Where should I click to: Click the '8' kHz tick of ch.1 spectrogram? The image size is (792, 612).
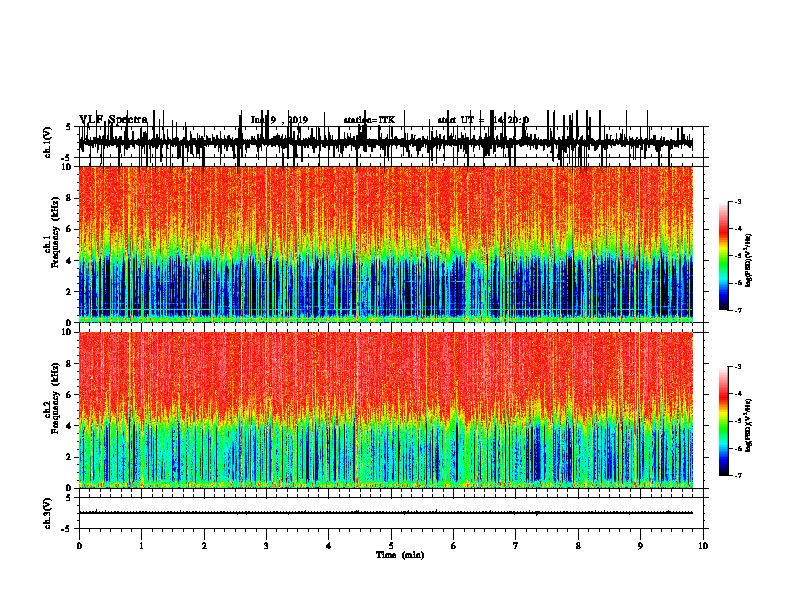(71, 198)
